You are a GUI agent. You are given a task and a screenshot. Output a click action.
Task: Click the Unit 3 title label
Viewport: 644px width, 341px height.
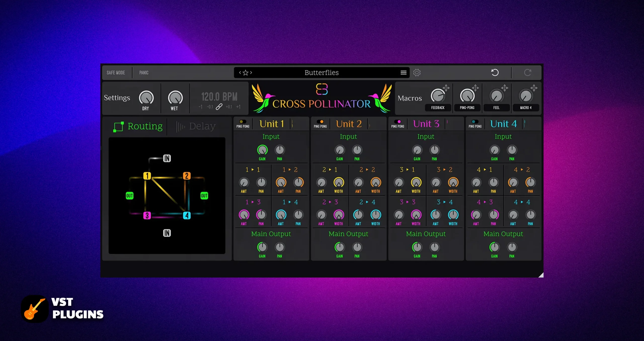[426, 124]
